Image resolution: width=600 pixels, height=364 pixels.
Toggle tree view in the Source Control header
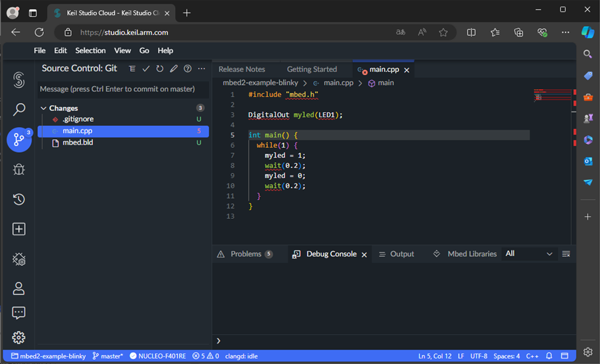(132, 69)
